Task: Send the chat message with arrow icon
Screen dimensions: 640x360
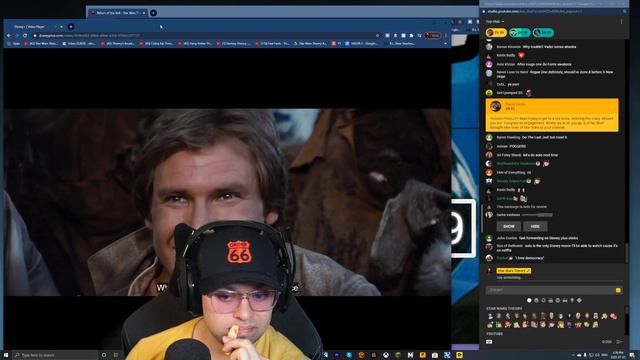Action: tap(619, 342)
